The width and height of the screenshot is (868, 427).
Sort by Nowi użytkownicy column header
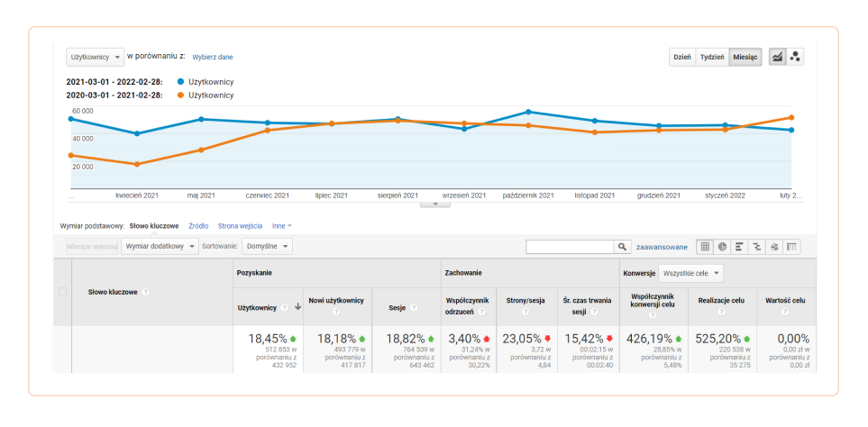(336, 301)
